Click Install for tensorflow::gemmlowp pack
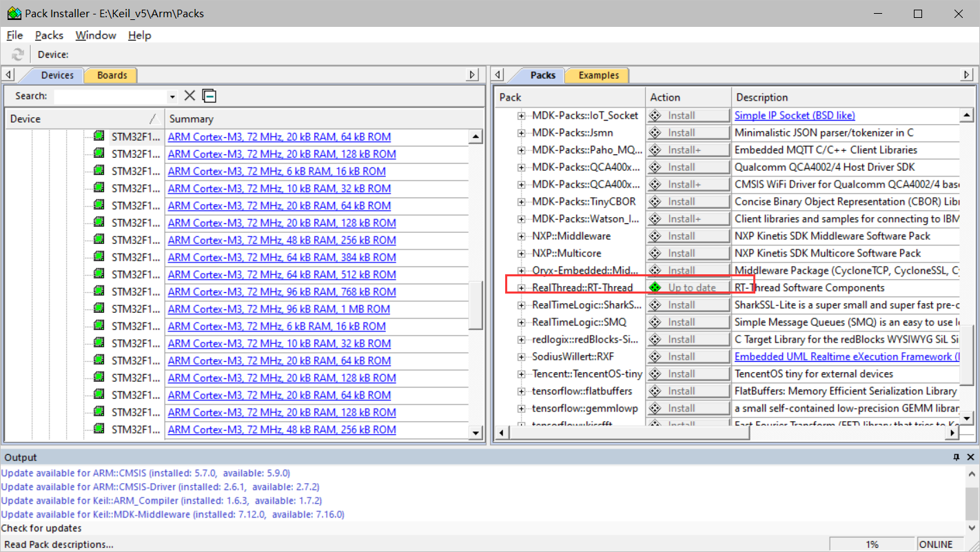The image size is (980, 552). tap(688, 408)
